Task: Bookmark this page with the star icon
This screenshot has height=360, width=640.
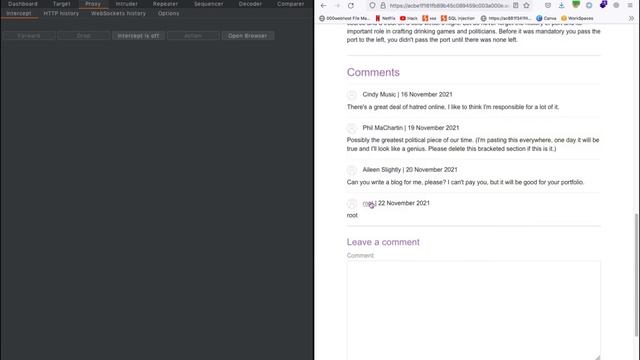Action: tap(527, 6)
